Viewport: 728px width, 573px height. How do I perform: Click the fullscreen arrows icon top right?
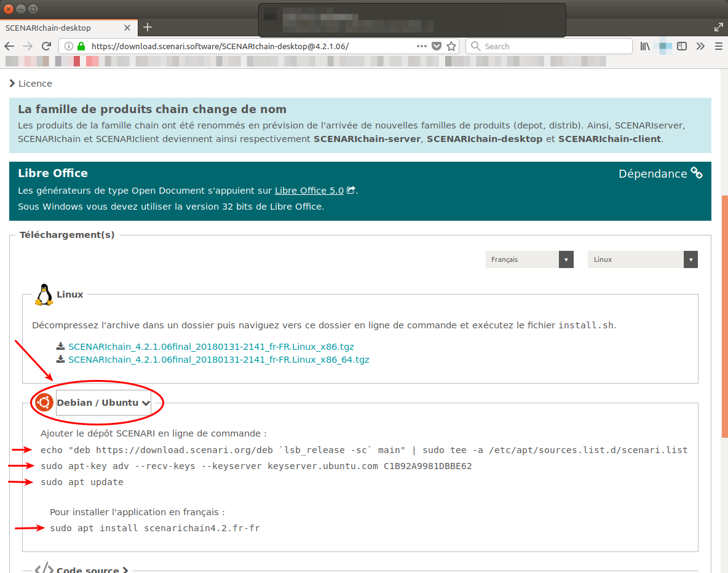pyautogui.click(x=719, y=28)
